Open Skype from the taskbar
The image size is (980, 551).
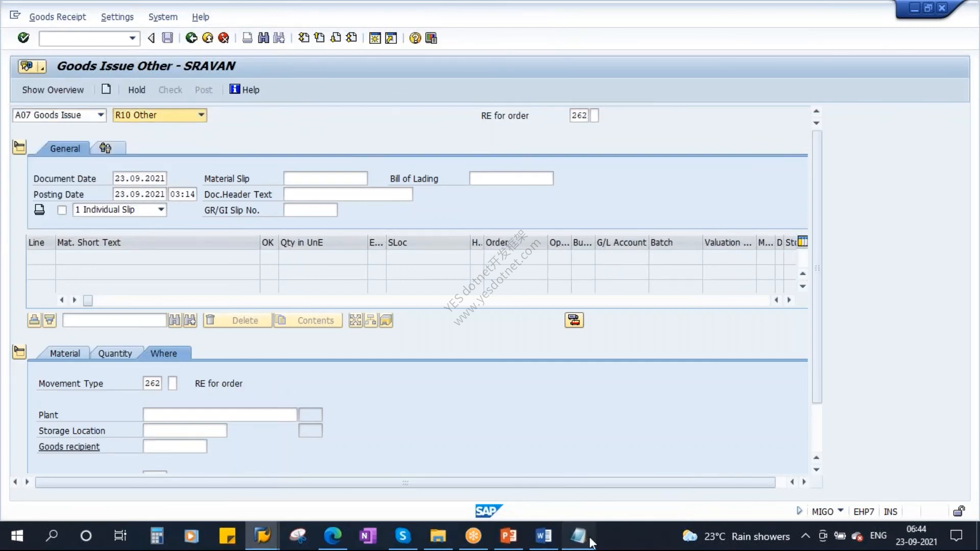click(x=403, y=536)
